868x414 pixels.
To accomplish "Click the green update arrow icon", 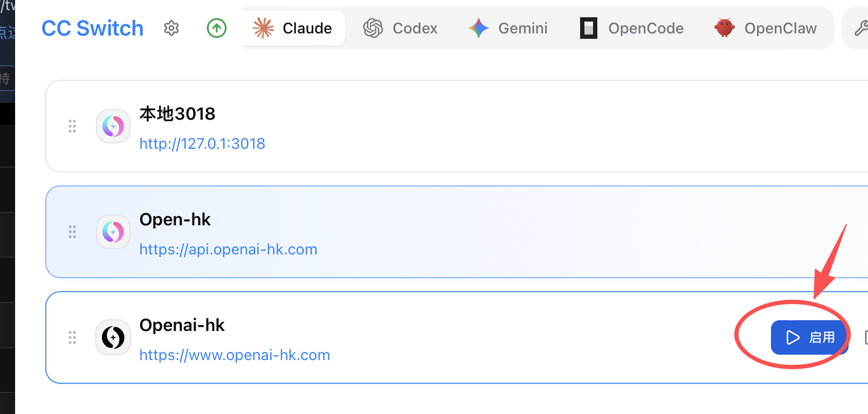I will click(217, 28).
